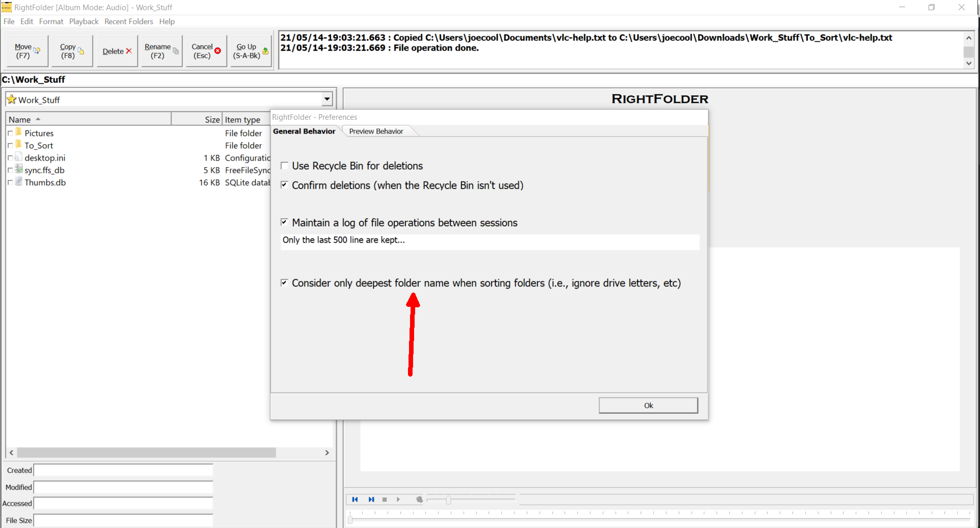980x528 pixels.
Task: Select the Thumbs.db file name
Action: pyautogui.click(x=45, y=182)
